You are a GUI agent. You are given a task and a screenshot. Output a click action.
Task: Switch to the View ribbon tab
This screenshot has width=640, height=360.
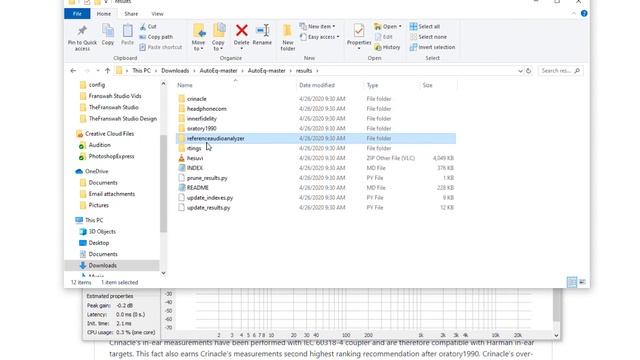click(158, 14)
